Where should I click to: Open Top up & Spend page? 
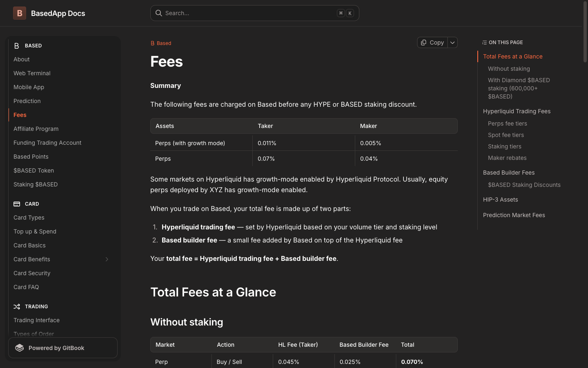click(63, 231)
